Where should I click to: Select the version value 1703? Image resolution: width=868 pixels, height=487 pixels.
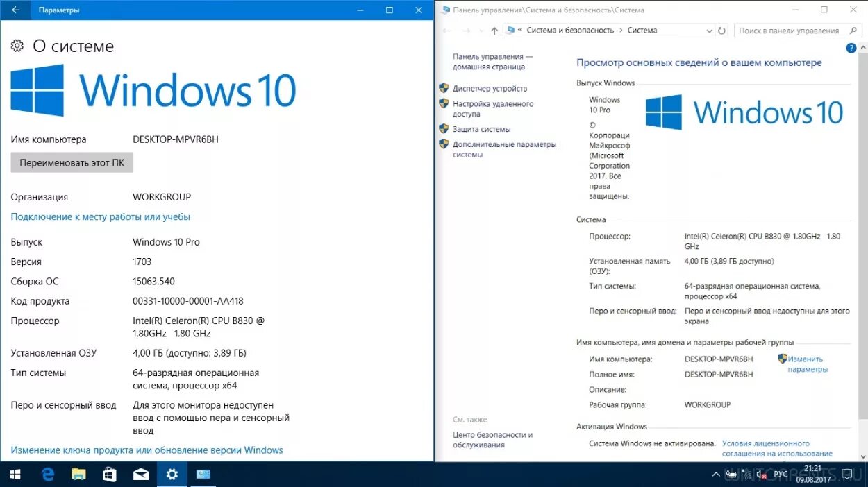pos(142,262)
